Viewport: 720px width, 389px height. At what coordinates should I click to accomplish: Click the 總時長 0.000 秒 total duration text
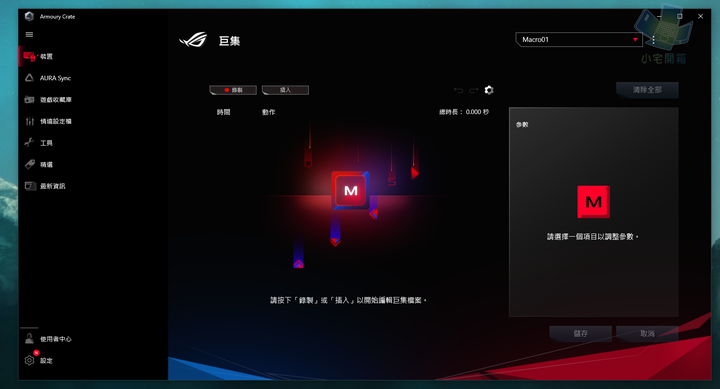click(x=464, y=112)
